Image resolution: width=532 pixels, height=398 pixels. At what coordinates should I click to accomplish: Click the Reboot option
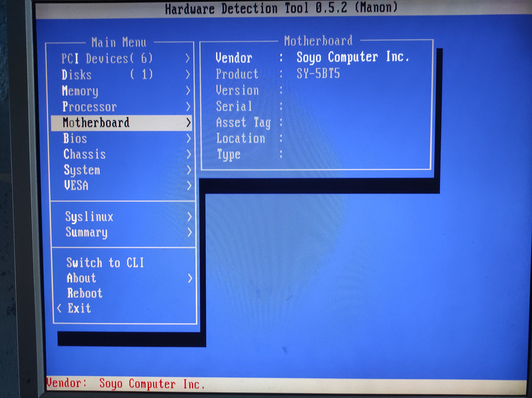[85, 293]
